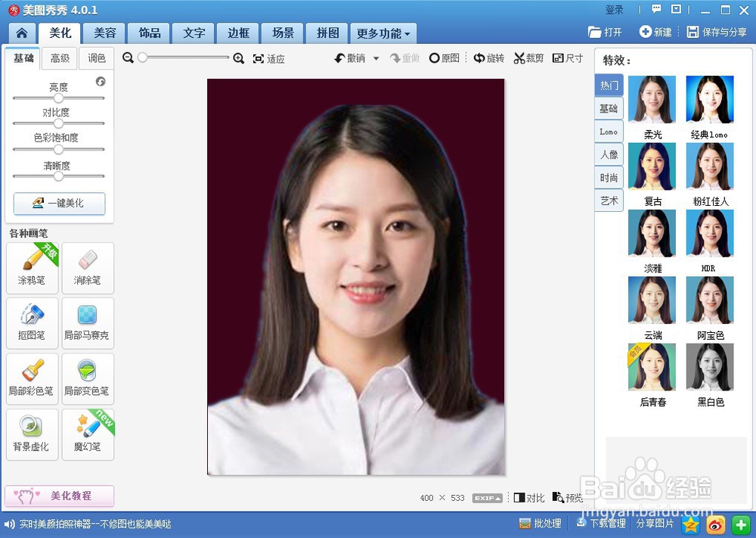
Task: Open the 旋转 rotate tool
Action: tap(489, 58)
